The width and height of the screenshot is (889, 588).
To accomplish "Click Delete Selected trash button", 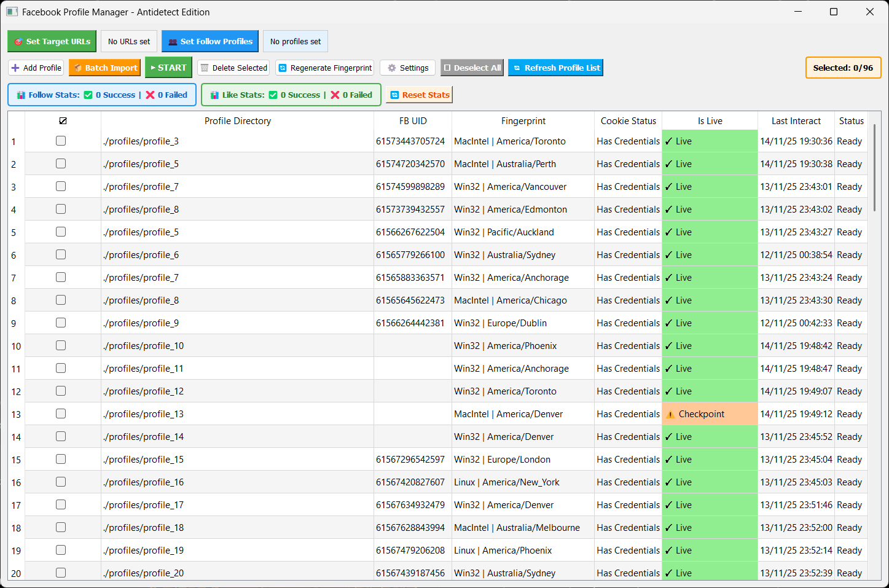I will coord(233,68).
